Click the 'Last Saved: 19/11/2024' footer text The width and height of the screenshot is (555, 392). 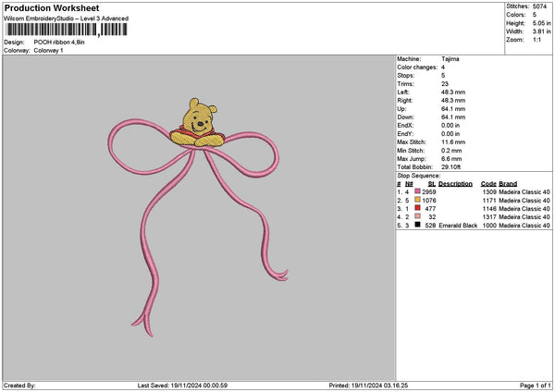(182, 386)
